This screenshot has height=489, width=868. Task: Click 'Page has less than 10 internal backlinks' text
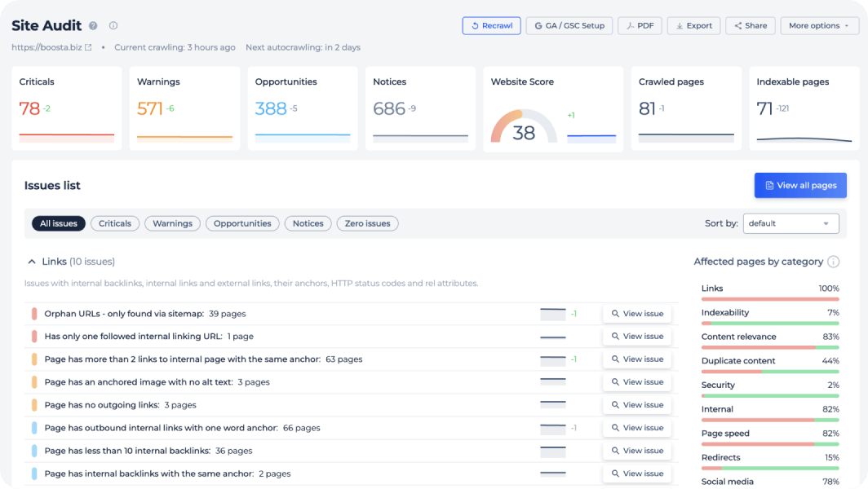(127, 451)
